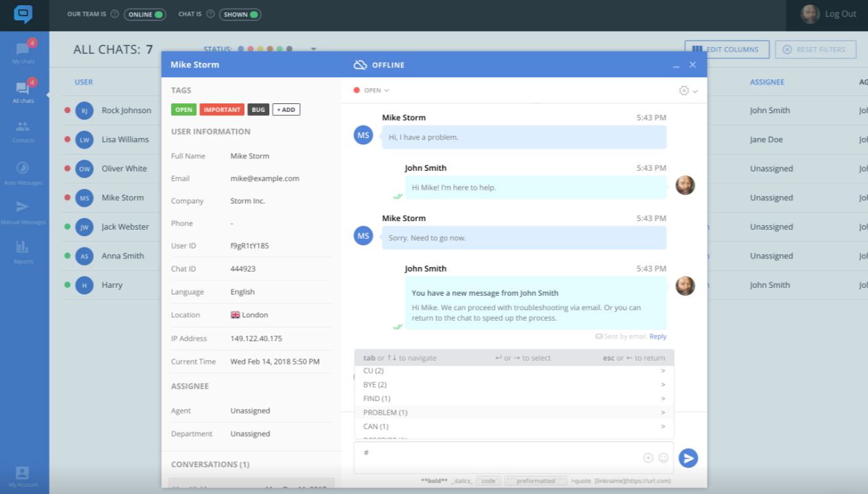Click LW avatar for Lisa Williams
Viewport: 868px width, 494px height.
tap(84, 139)
